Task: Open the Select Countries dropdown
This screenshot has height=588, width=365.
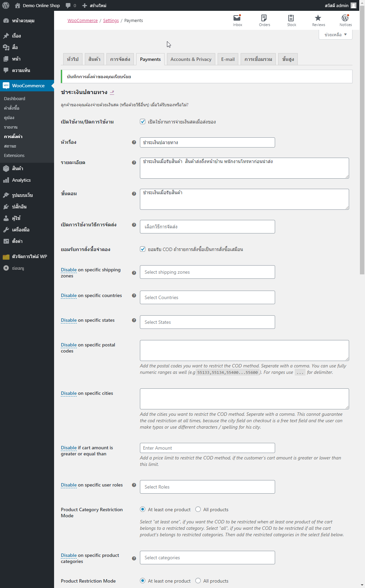Action: click(207, 297)
